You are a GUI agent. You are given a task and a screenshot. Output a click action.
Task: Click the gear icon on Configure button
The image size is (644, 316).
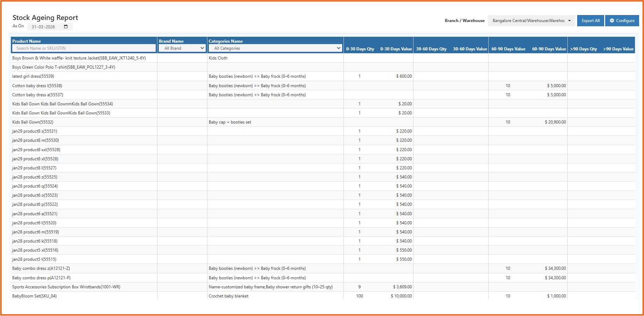click(612, 20)
